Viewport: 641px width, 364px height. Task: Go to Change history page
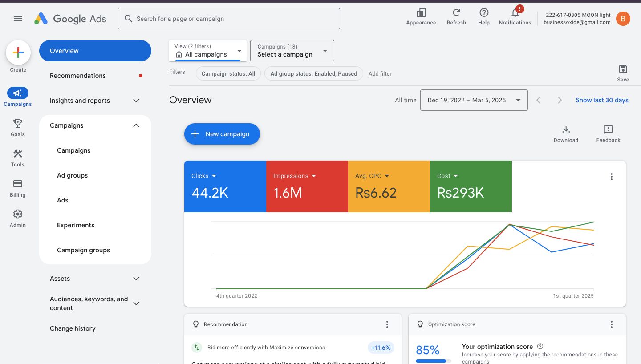73,328
